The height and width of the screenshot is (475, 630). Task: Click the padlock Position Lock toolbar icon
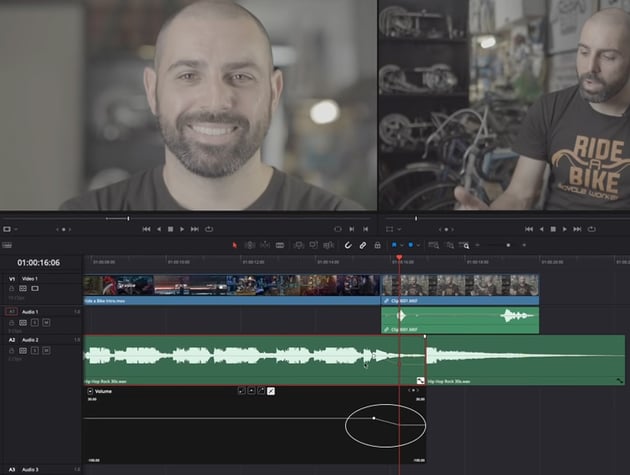377,245
